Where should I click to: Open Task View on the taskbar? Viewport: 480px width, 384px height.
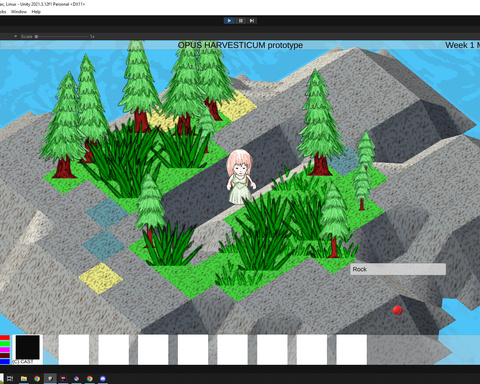(10, 378)
